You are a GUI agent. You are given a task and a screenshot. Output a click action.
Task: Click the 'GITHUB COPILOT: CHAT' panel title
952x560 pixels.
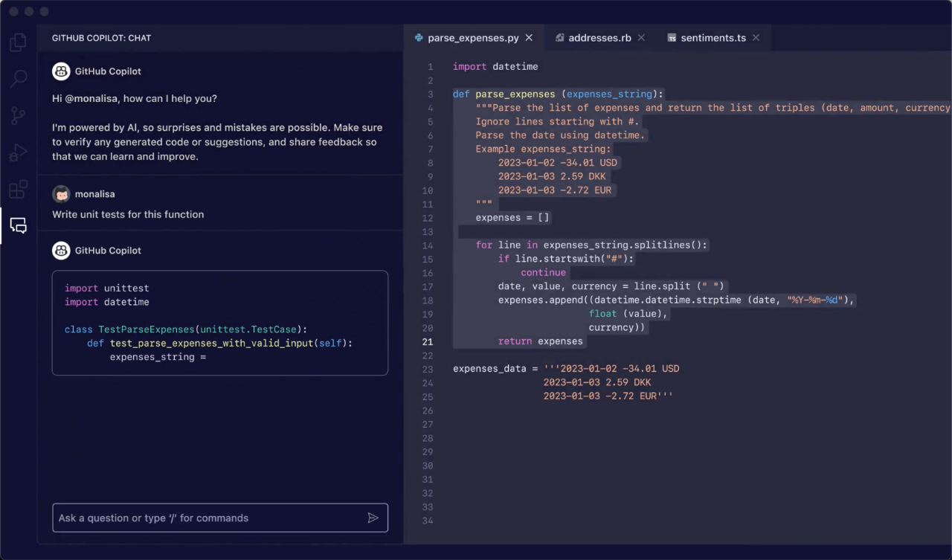(x=101, y=38)
